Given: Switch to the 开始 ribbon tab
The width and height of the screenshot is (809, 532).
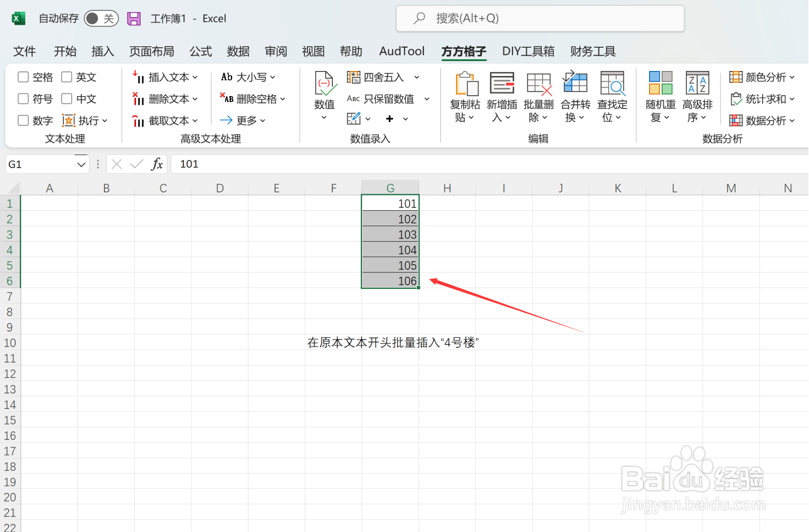Looking at the screenshot, I should [x=65, y=51].
